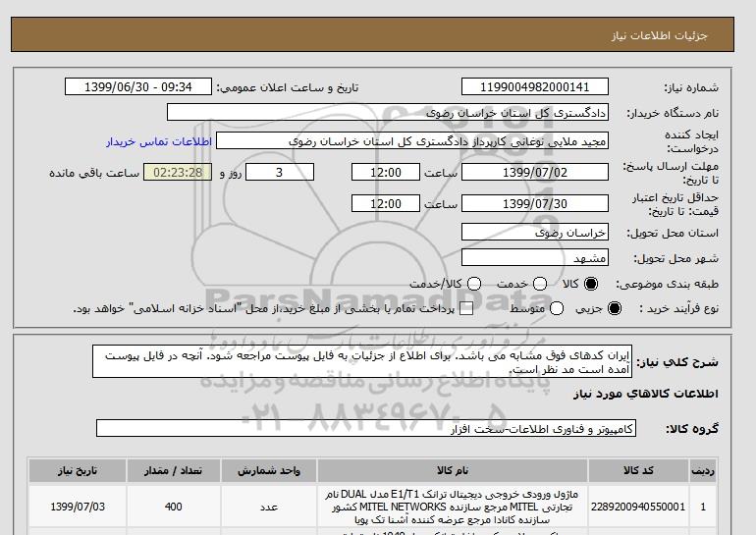Click the buyer organization name field
This screenshot has width=756, height=535.
point(388,112)
